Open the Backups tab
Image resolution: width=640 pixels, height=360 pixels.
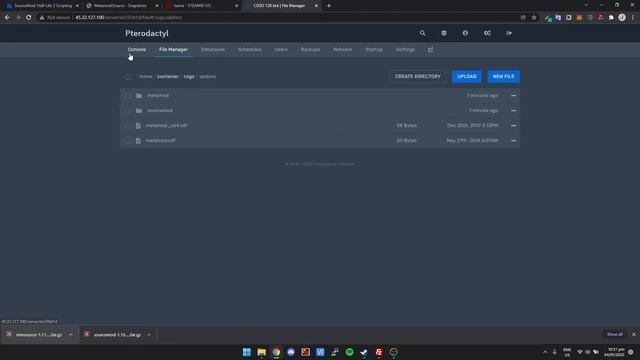coord(310,50)
